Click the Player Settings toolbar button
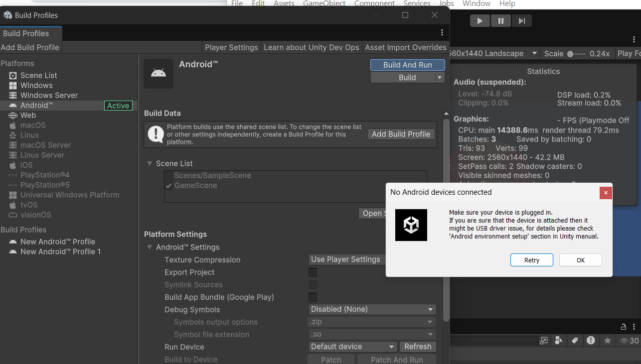This screenshot has height=364, width=641. 232,47
